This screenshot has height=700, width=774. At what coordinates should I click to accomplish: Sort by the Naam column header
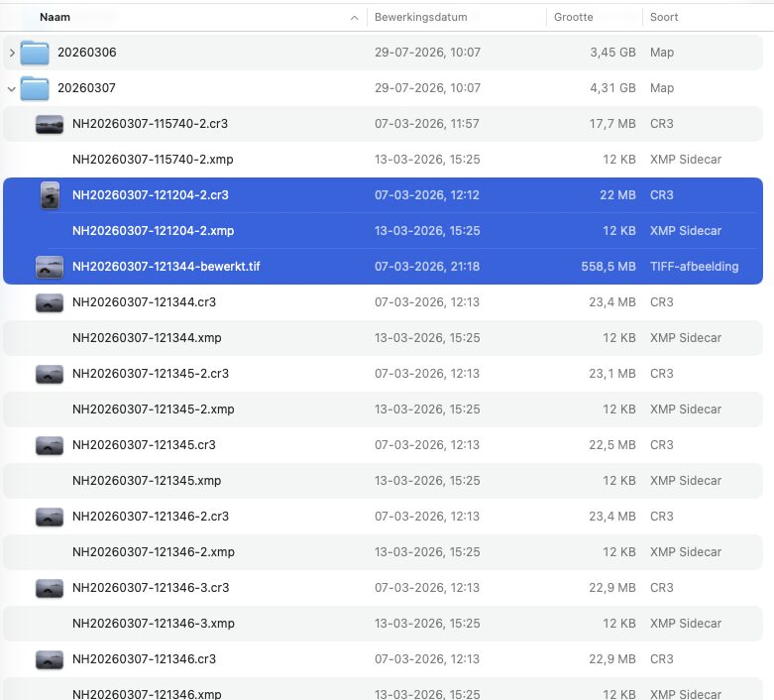[x=55, y=17]
